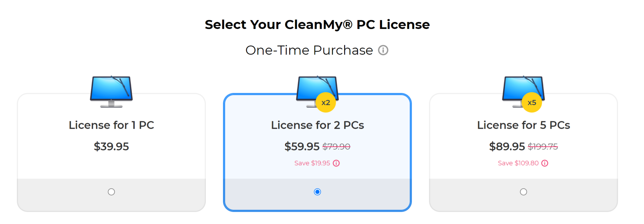Click the info icon next to Save $109.80
The width and height of the screenshot is (644, 224).
(x=544, y=163)
